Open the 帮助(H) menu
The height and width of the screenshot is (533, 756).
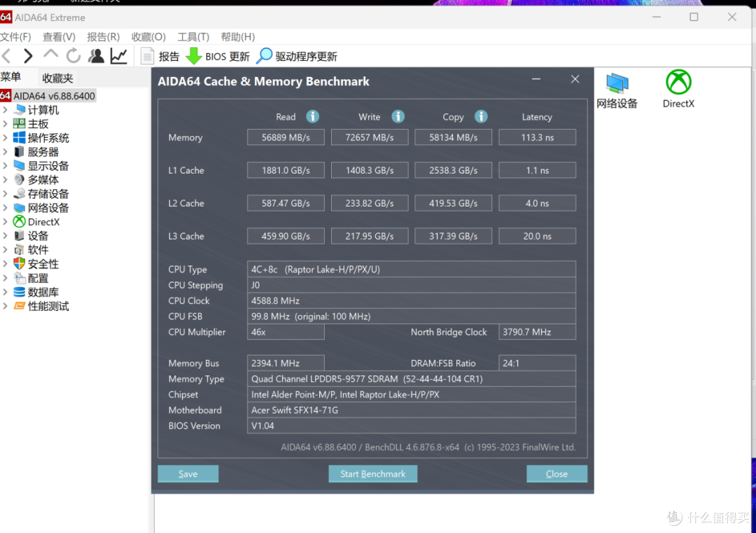tap(238, 37)
